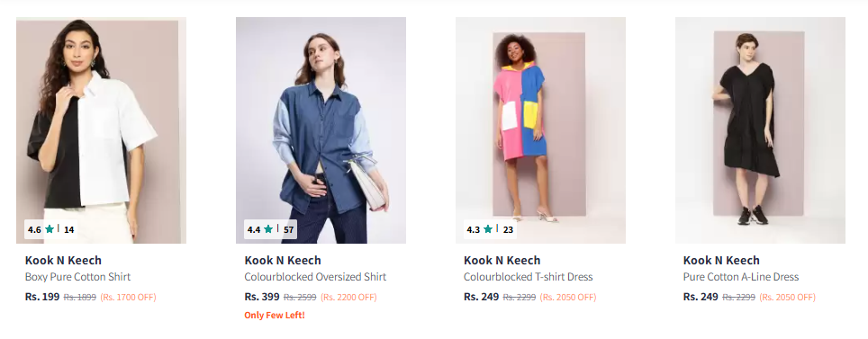Click the Rs. 399 price
The width and height of the screenshot is (868, 339).
pos(262,297)
